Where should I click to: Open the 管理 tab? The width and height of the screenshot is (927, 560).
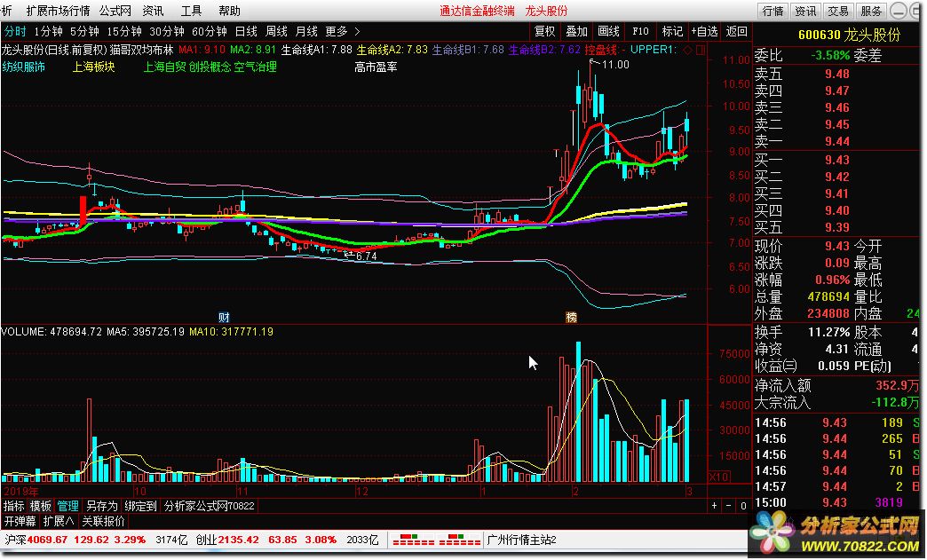pyautogui.click(x=67, y=506)
